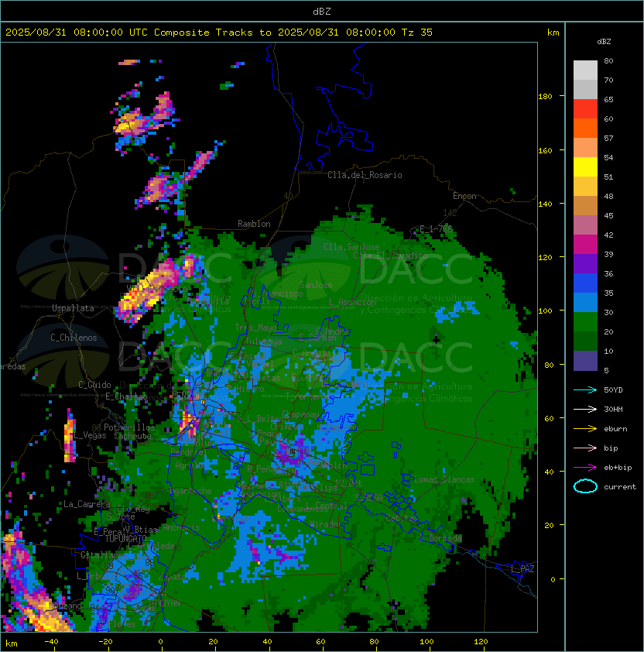The image size is (644, 652).
Task: Click the 'L_PAZ' map label
Action: coord(522,569)
